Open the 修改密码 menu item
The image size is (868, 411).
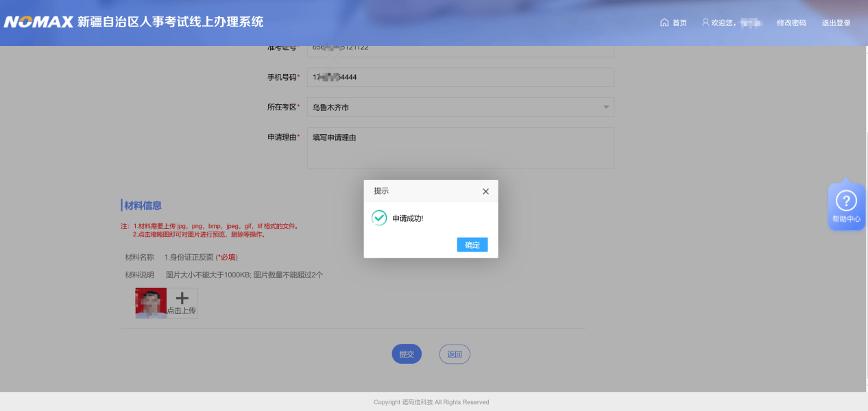[x=791, y=23]
